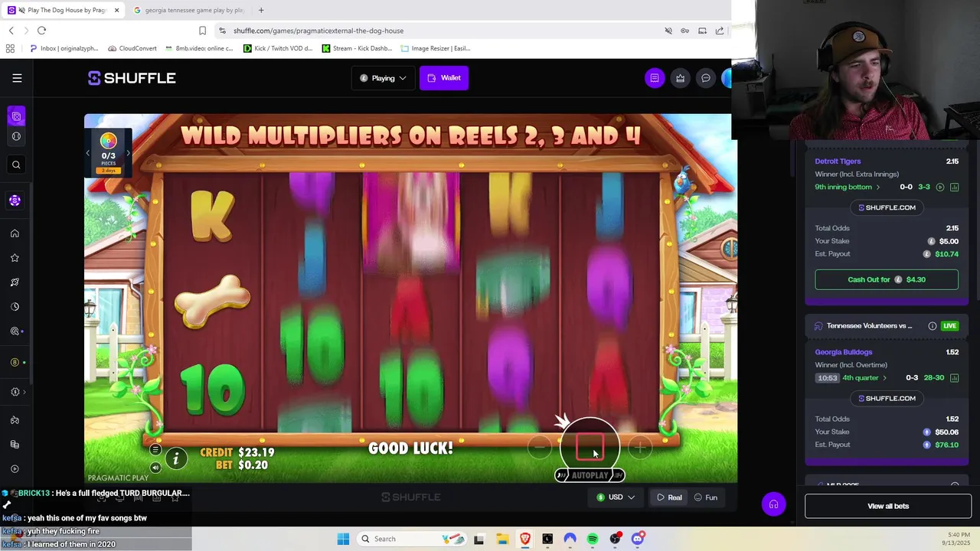Reload the page
The height and width of the screenshot is (551, 980).
coord(41,31)
